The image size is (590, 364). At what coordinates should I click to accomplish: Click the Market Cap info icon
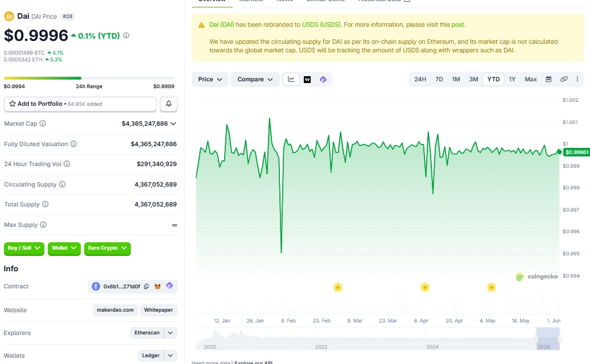point(43,123)
